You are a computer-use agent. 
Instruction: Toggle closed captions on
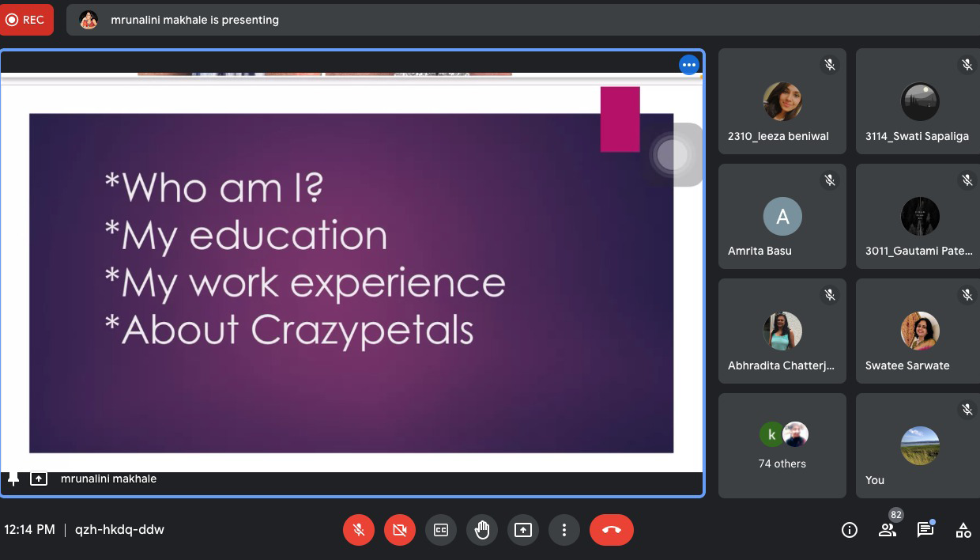pyautogui.click(x=441, y=530)
